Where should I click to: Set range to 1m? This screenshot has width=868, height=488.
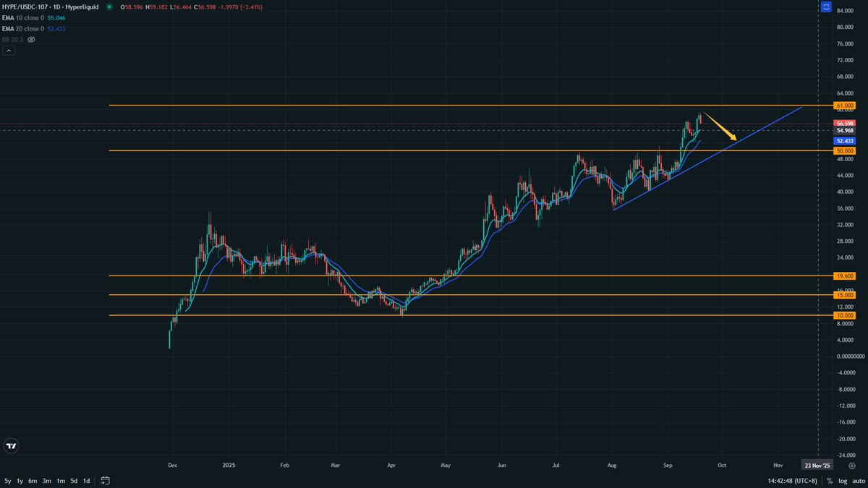click(x=61, y=481)
